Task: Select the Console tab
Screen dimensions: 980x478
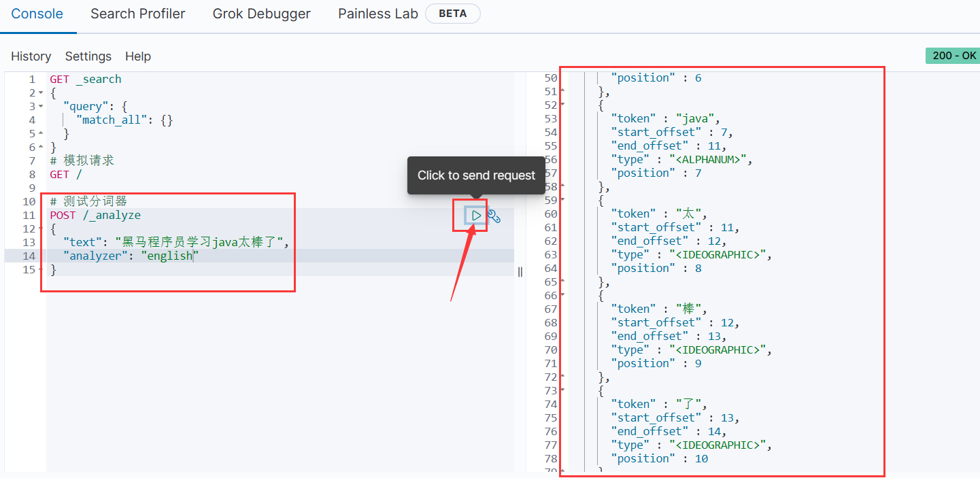Action: 37,14
